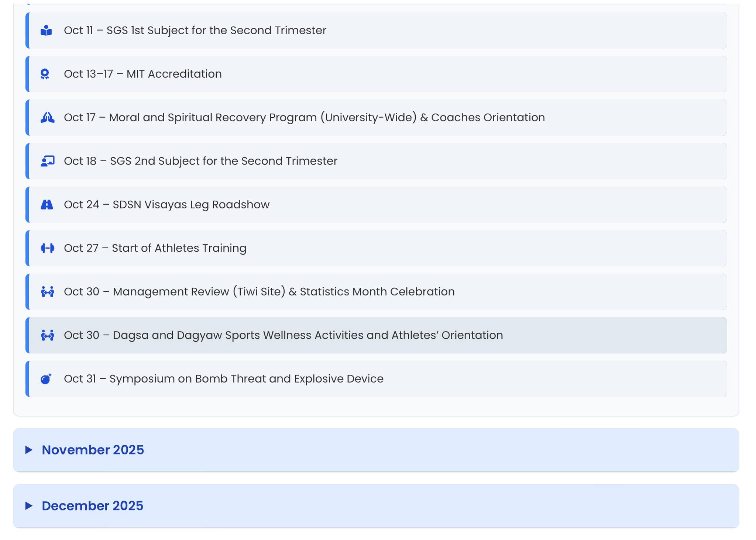Click the people icon beside Management Review

pos(47,292)
